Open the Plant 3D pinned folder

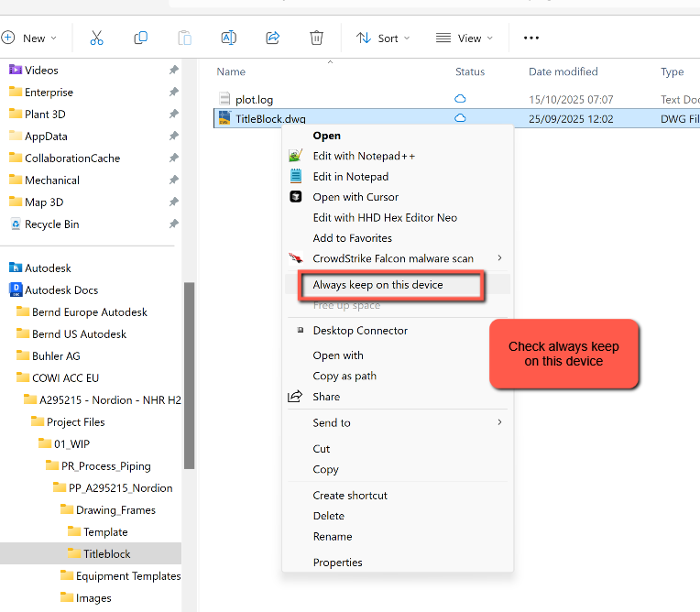click(45, 115)
